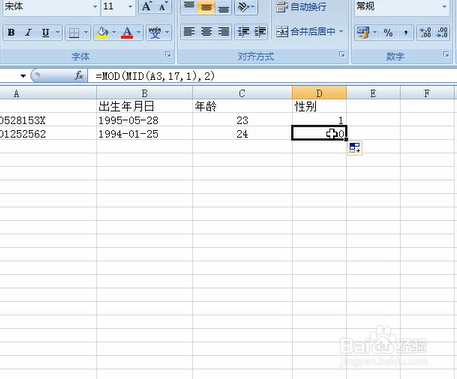Viewport: 457px width, 379px height.
Task: Select the age cell showing 24
Action: 242,134
